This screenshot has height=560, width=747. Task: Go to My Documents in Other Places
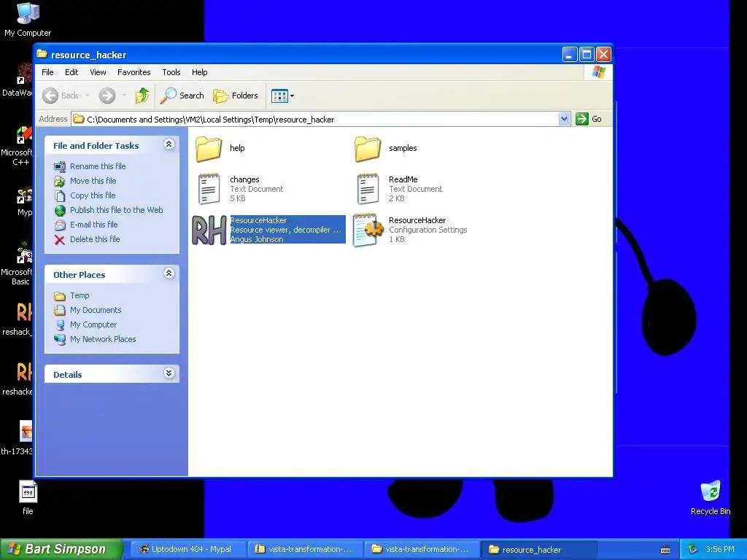pos(96,310)
